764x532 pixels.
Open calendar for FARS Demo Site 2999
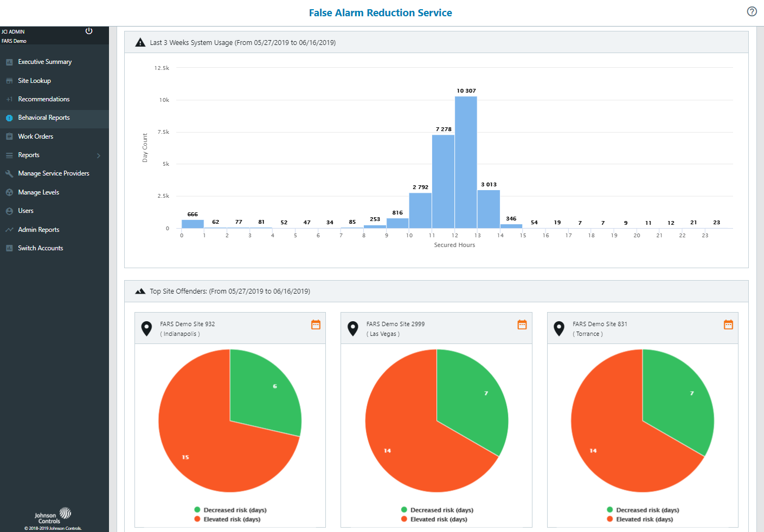coord(522,325)
